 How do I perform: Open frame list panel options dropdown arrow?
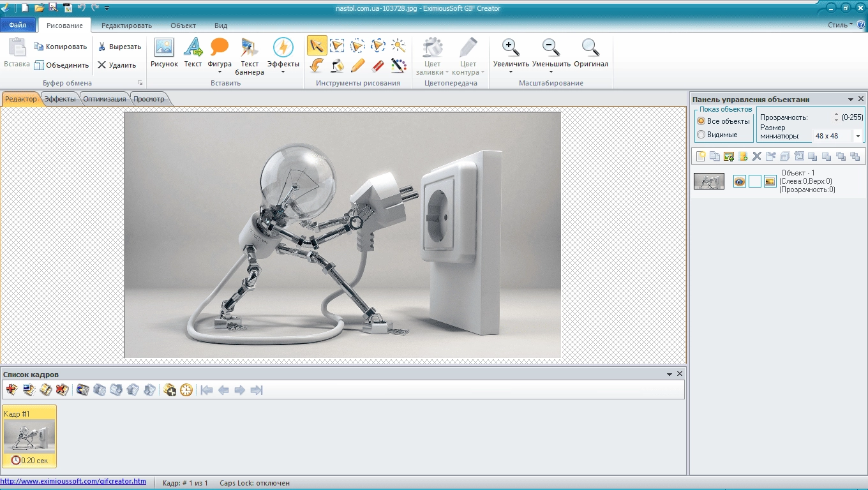pyautogui.click(x=670, y=375)
